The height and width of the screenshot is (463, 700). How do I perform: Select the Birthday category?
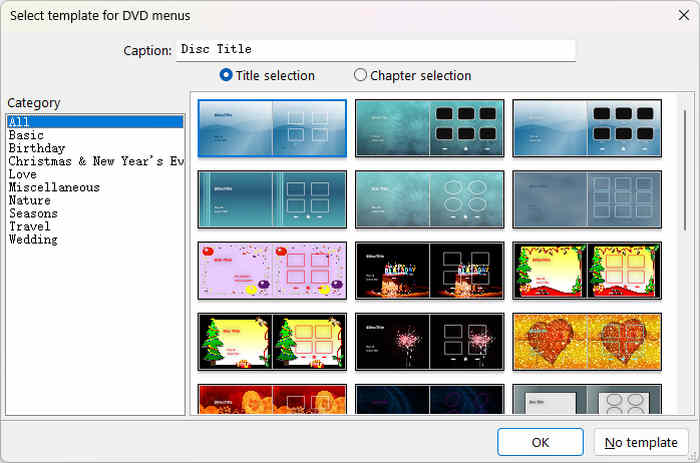pyautogui.click(x=36, y=148)
